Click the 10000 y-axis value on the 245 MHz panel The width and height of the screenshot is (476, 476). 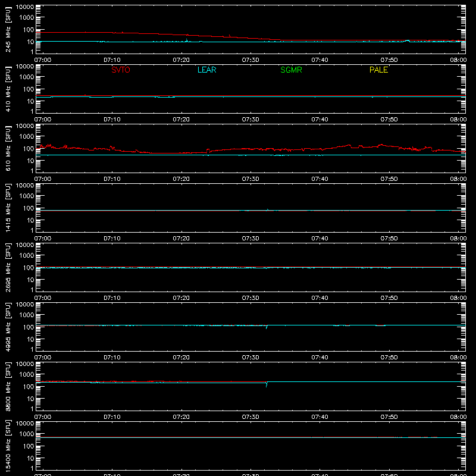click(x=25, y=7)
